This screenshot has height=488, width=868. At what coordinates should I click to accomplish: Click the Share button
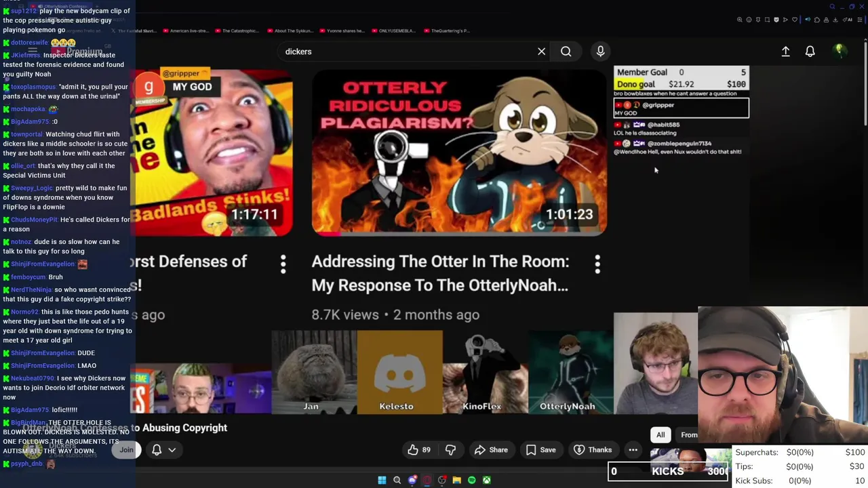(491, 449)
